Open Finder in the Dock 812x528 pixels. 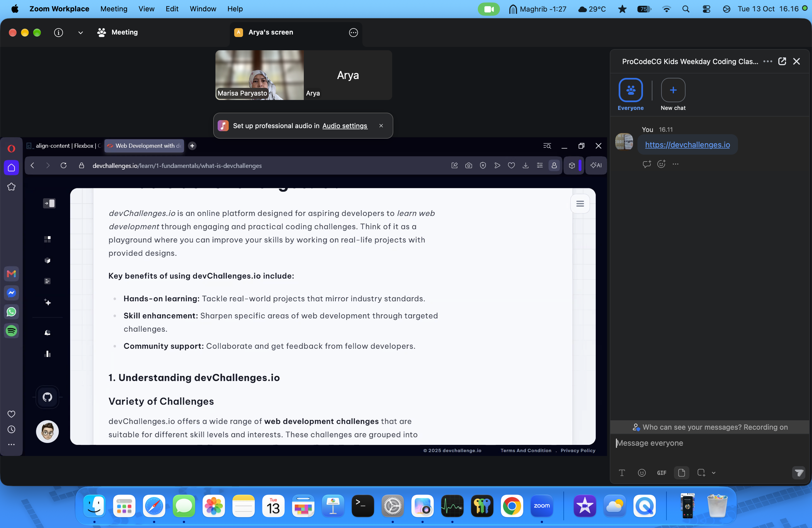94,506
